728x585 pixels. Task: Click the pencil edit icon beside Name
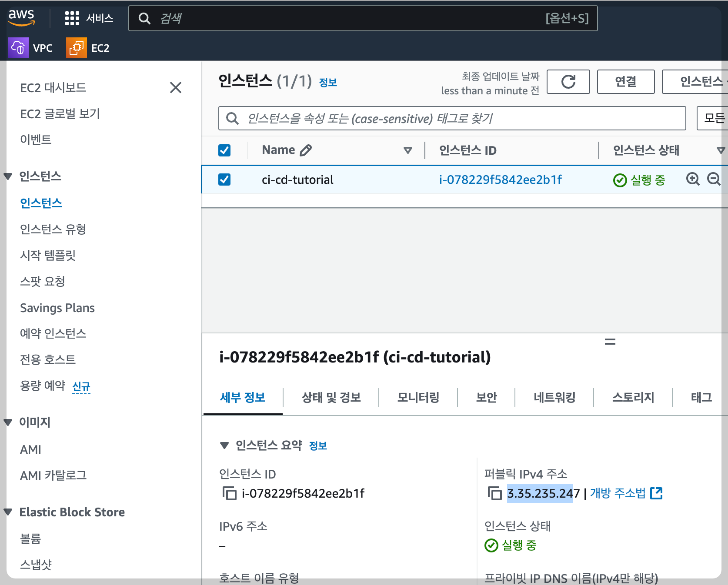coord(306,150)
